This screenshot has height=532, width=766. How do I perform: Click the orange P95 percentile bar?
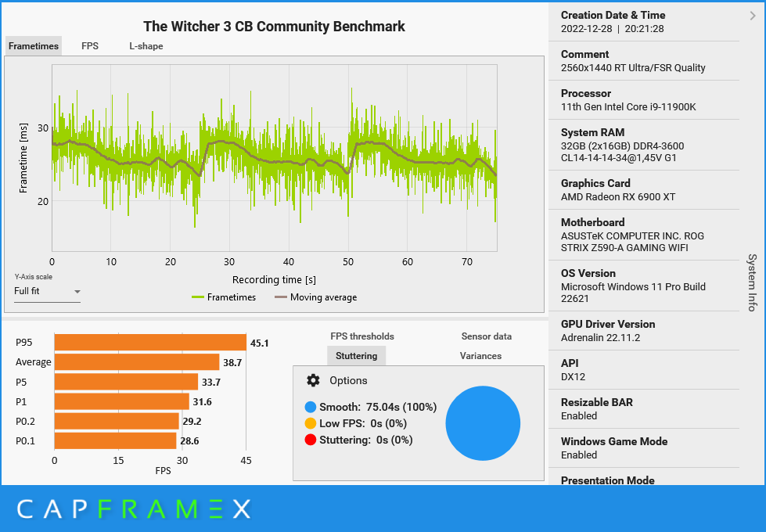[x=149, y=340]
